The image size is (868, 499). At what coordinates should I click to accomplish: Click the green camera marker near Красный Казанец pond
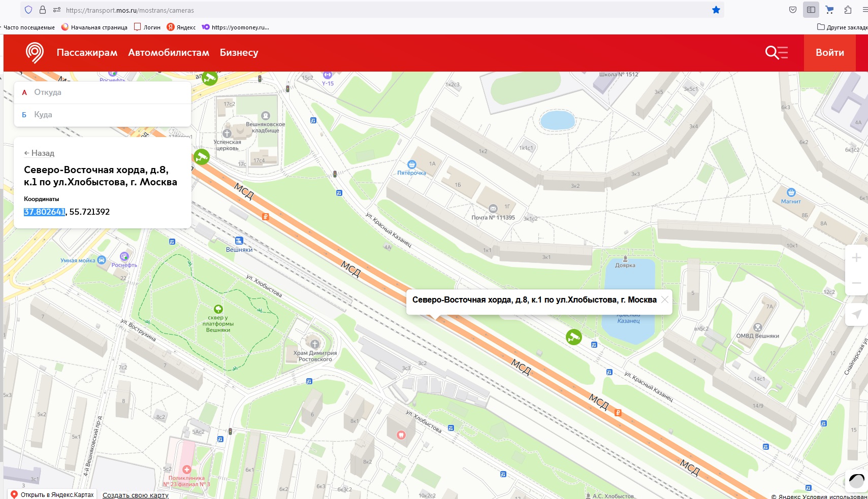pyautogui.click(x=573, y=337)
